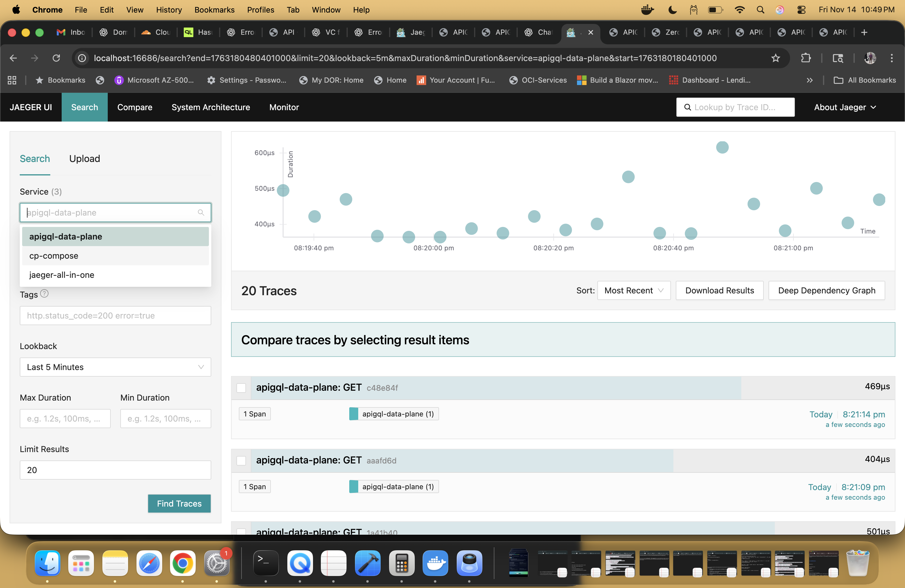This screenshot has height=588, width=905.
Task: Open the Chrome extensions puzzle icon
Action: [806, 58]
